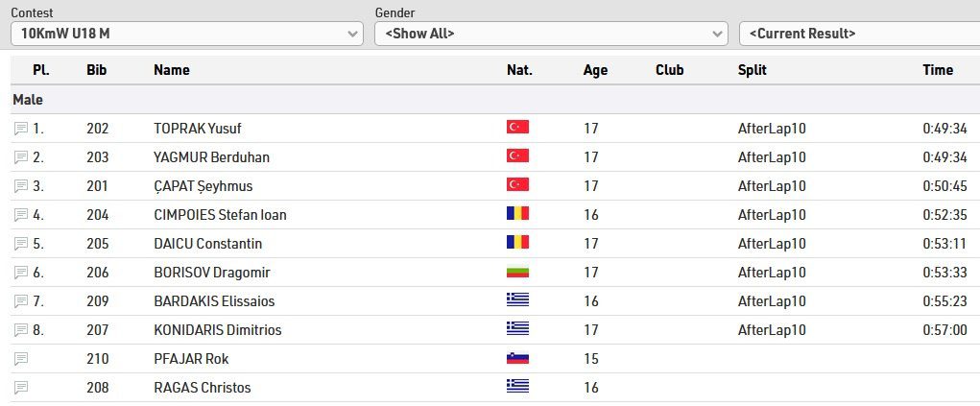The height and width of the screenshot is (406, 980).
Task: Sort table by Name column header
Action: click(x=172, y=70)
